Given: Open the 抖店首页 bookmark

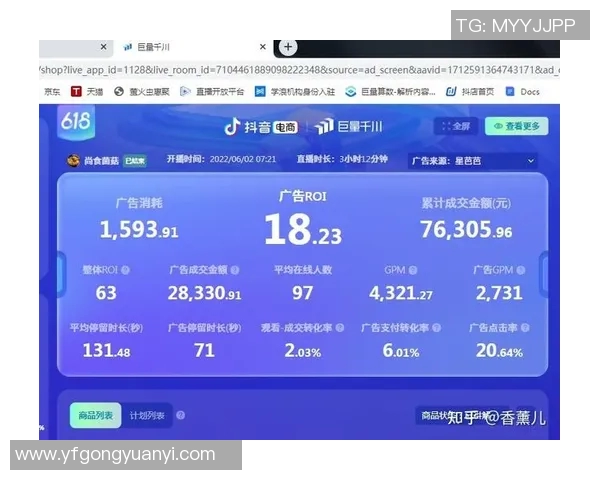Looking at the screenshot, I should pos(470,91).
